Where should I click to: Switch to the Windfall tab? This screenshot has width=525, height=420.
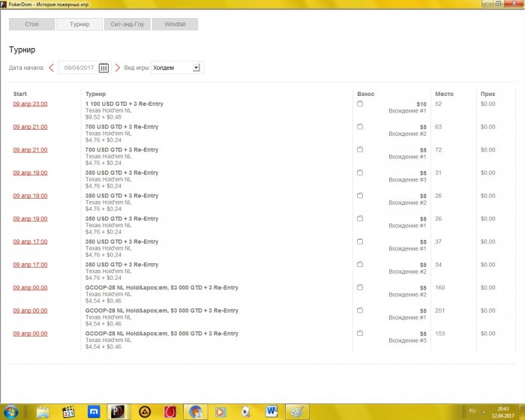click(175, 24)
